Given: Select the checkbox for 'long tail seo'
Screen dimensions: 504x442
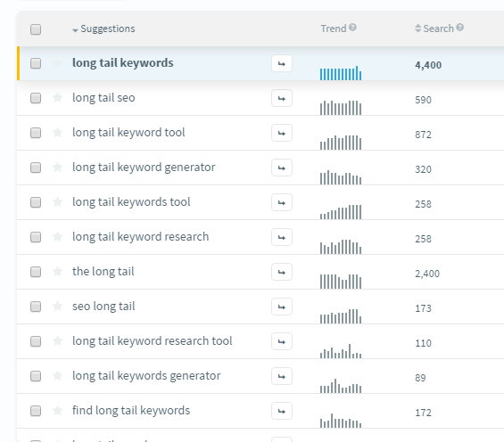Looking at the screenshot, I should [36, 98].
